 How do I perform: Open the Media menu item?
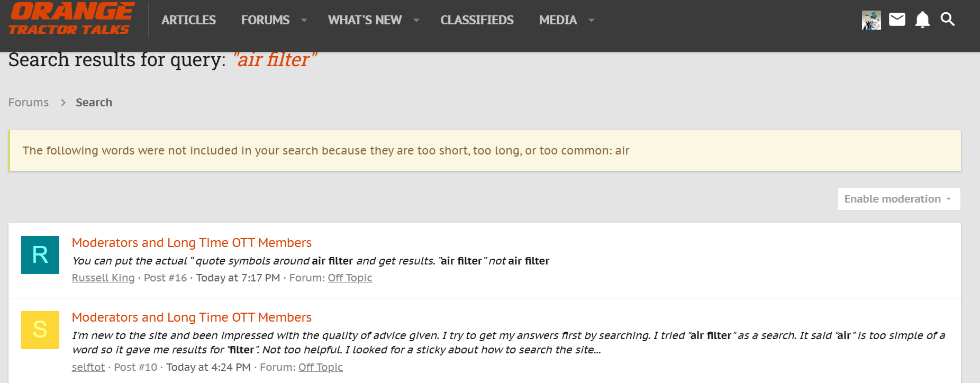[x=558, y=20]
